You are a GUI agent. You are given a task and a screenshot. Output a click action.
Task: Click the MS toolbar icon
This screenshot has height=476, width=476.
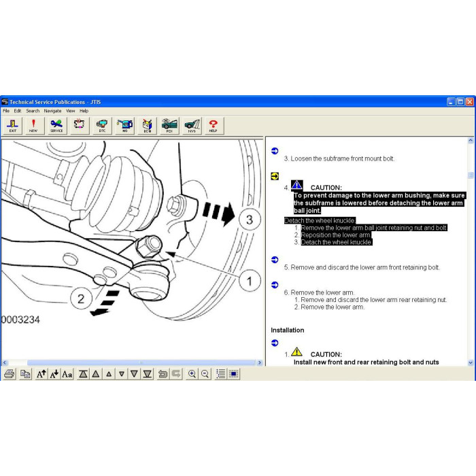124,126
